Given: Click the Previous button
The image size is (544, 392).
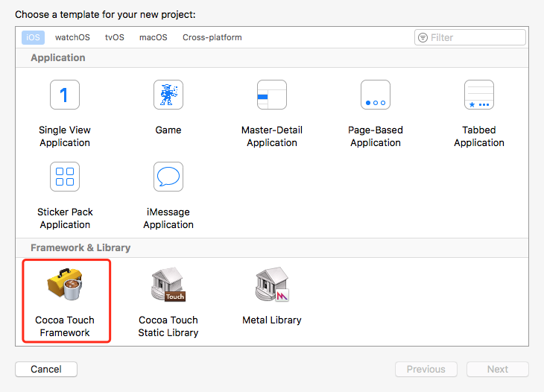Looking at the screenshot, I should coord(426,369).
